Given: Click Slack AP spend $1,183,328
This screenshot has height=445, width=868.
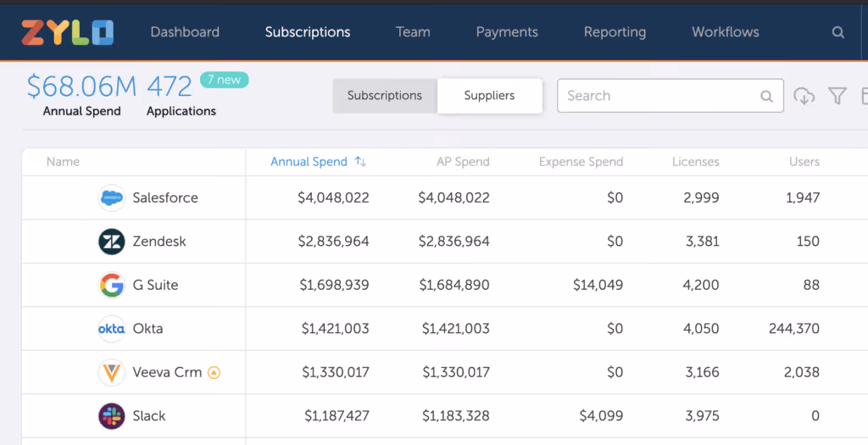Looking at the screenshot, I should 455,416.
